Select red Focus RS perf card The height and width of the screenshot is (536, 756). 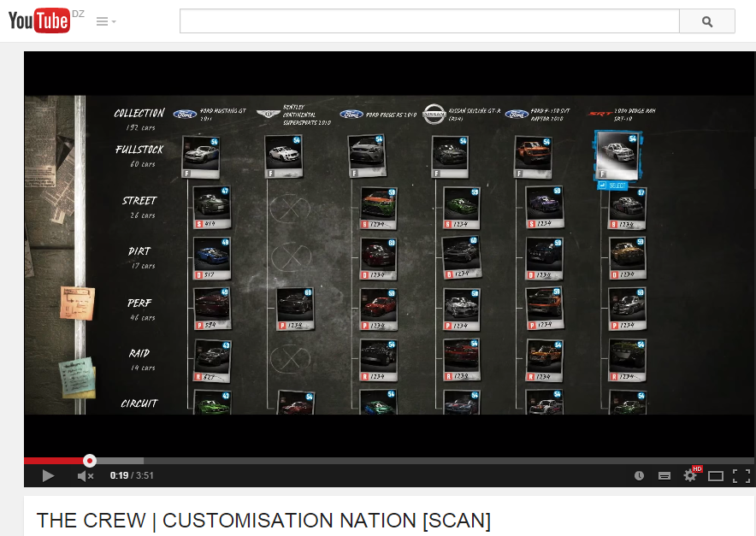tap(379, 310)
